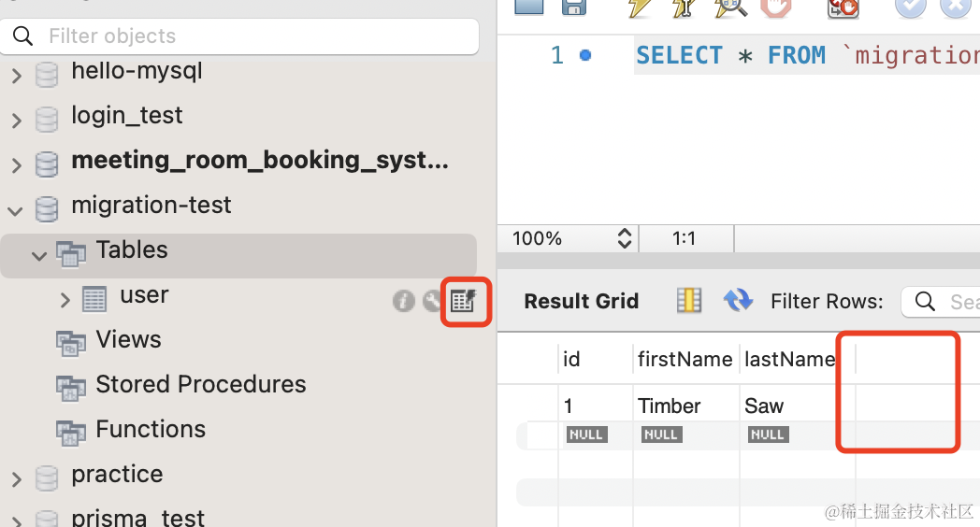The width and height of the screenshot is (980, 527).
Task: Click the save script floppy disk icon
Action: (573, 7)
